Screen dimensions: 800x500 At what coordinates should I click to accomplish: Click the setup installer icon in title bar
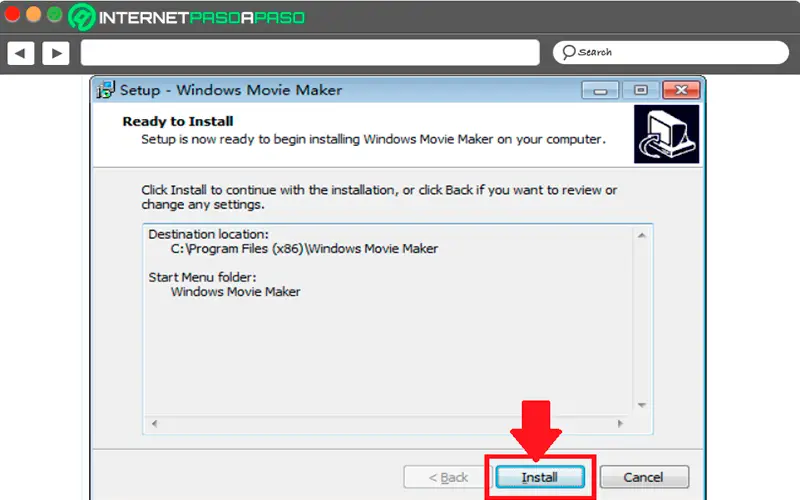click(x=106, y=90)
